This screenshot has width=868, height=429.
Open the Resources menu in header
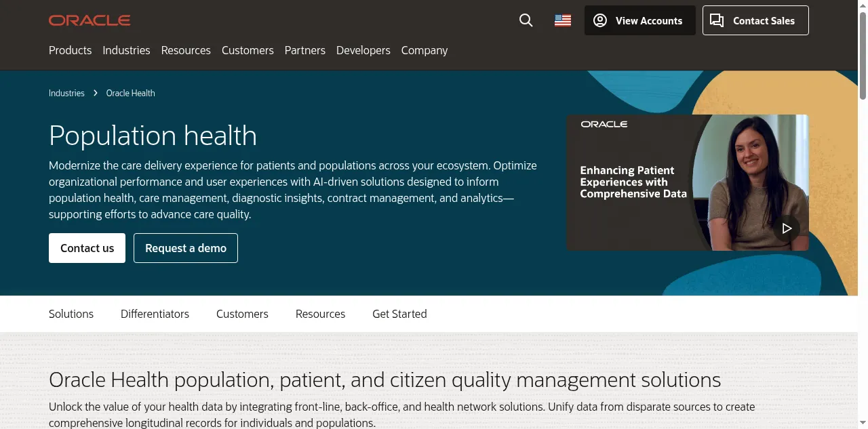pyautogui.click(x=186, y=50)
